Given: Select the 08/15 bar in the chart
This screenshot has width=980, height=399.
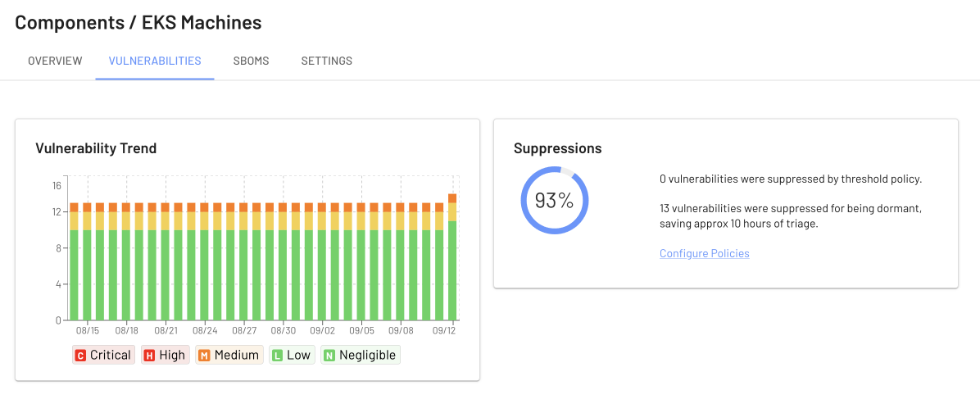Looking at the screenshot, I should click(x=87, y=261).
